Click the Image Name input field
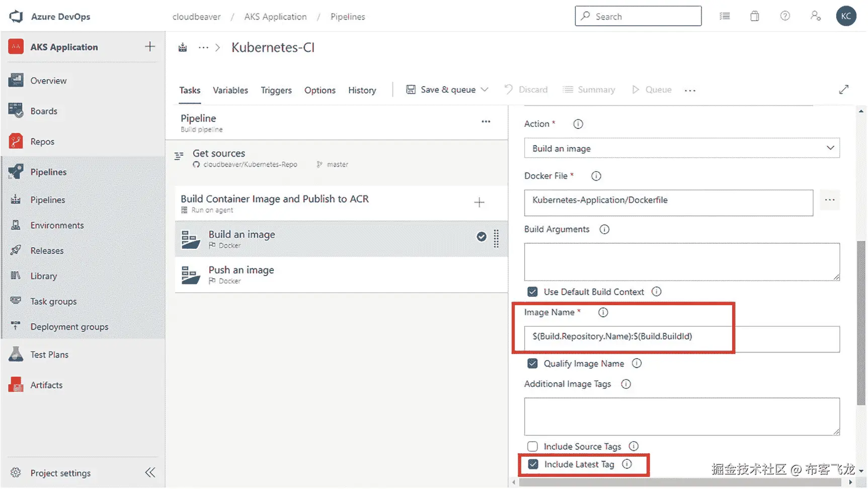The image size is (868, 489). tap(681, 336)
